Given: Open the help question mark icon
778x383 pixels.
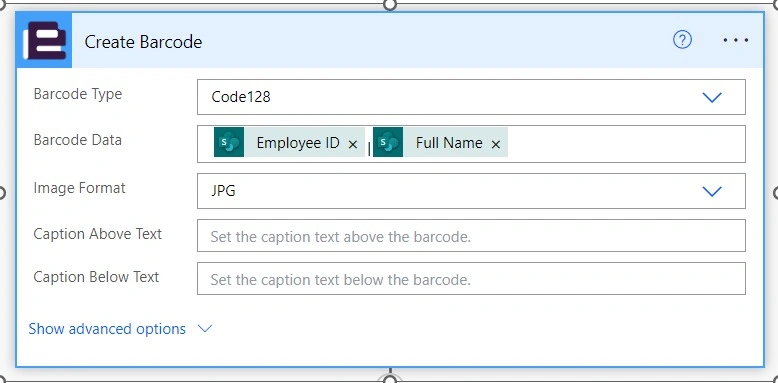Looking at the screenshot, I should [x=682, y=39].
